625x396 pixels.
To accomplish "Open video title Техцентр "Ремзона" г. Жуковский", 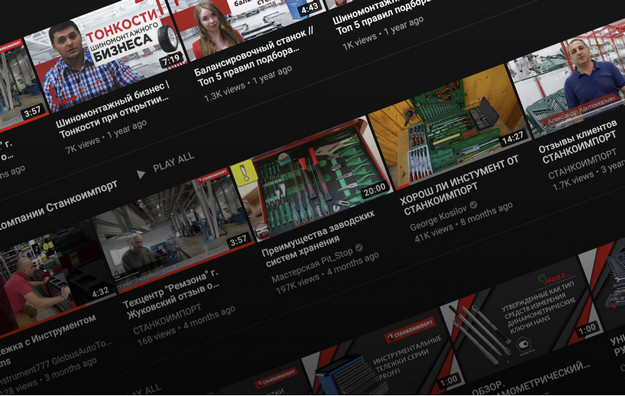I will click(x=171, y=294).
